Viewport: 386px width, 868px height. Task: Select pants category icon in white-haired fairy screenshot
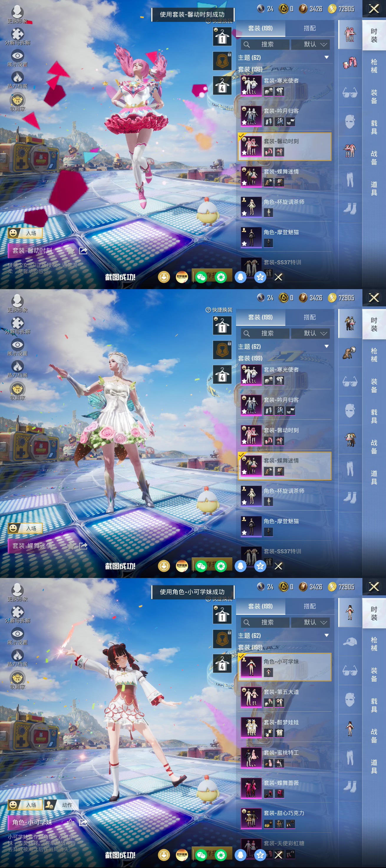click(x=350, y=469)
